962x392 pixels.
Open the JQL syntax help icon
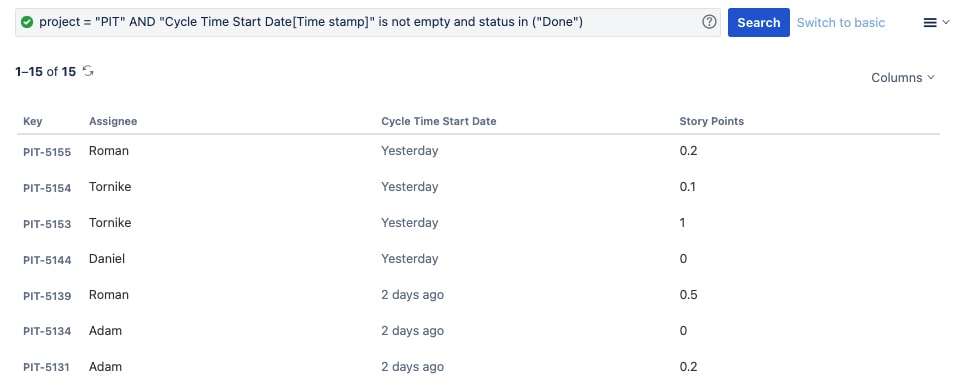click(709, 22)
